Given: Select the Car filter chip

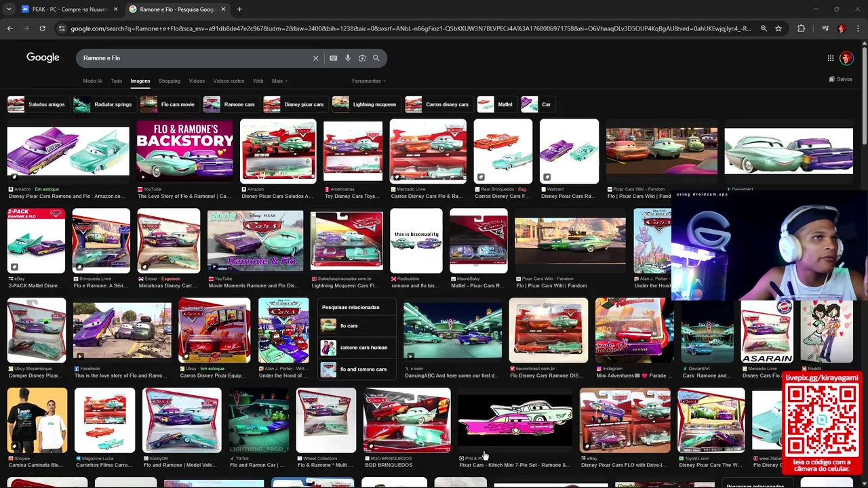Looking at the screenshot, I should tap(537, 104).
